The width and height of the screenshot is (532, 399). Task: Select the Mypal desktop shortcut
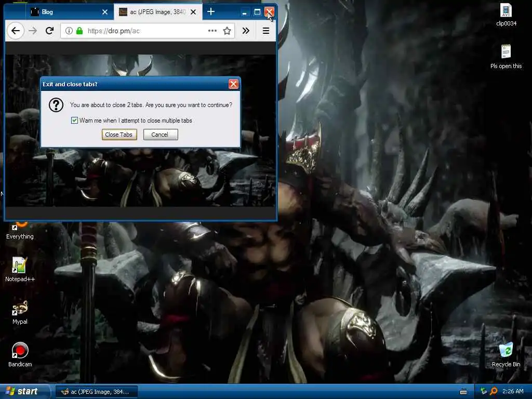pyautogui.click(x=20, y=312)
